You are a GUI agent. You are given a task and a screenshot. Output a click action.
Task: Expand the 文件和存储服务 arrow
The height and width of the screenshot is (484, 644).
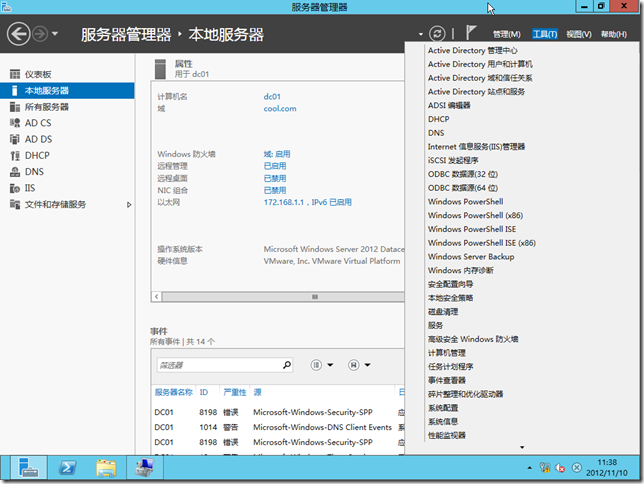pyautogui.click(x=129, y=205)
